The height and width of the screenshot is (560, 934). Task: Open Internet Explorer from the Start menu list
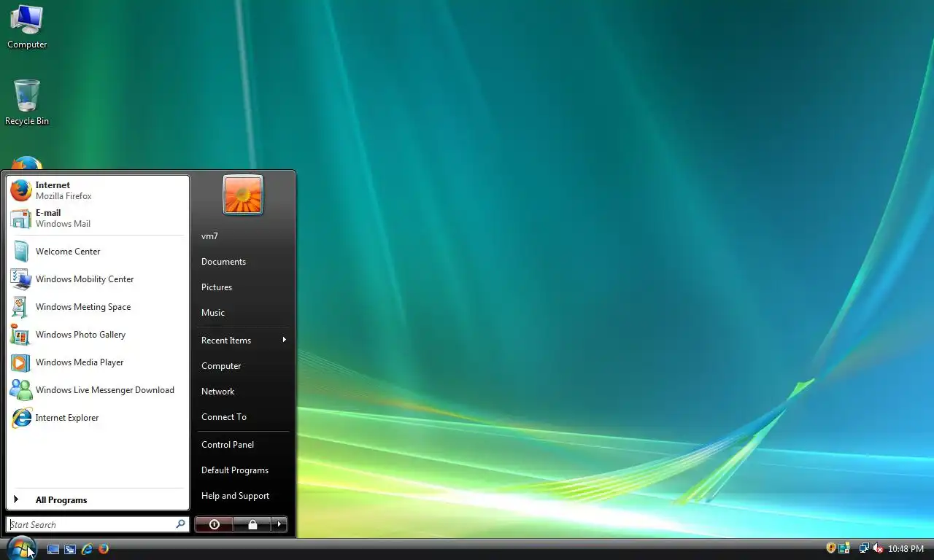pyautogui.click(x=98, y=418)
